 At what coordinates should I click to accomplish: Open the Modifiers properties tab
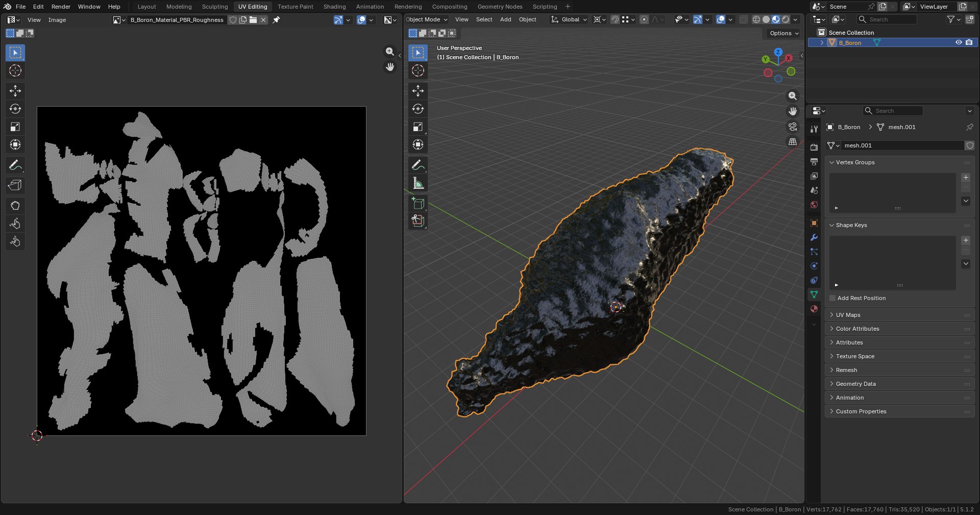[x=814, y=237]
